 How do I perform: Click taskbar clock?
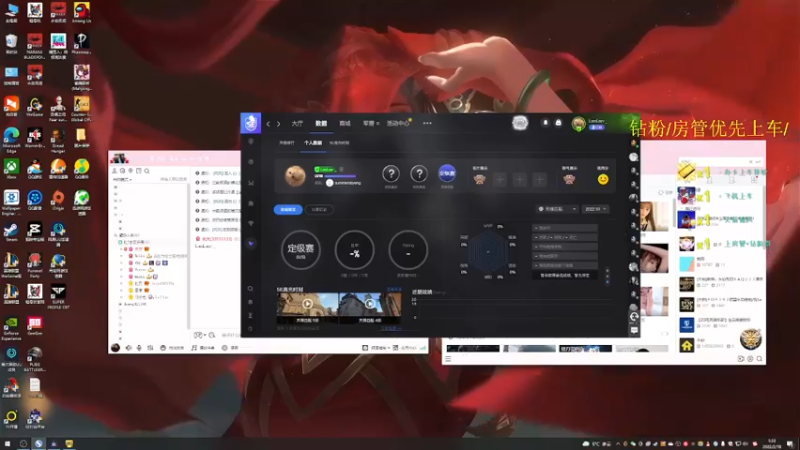pyautogui.click(x=771, y=443)
